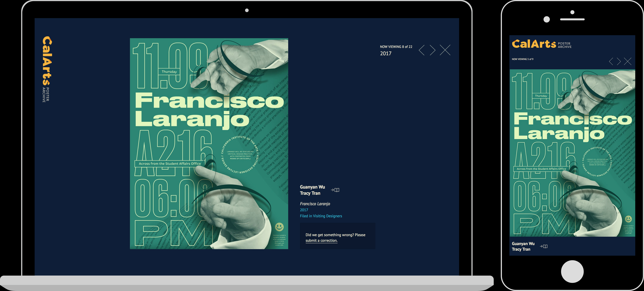Click POSTER ARCHIVE text on phone header
The image size is (644, 291).
point(565,45)
